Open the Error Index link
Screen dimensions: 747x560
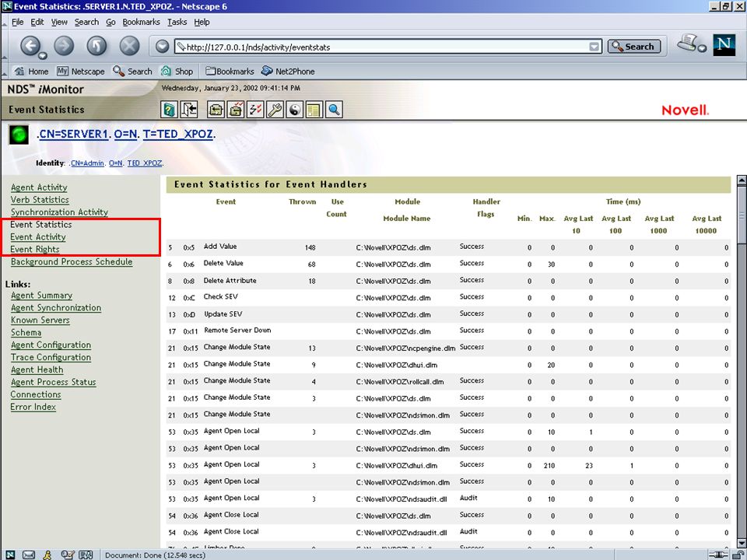click(33, 407)
